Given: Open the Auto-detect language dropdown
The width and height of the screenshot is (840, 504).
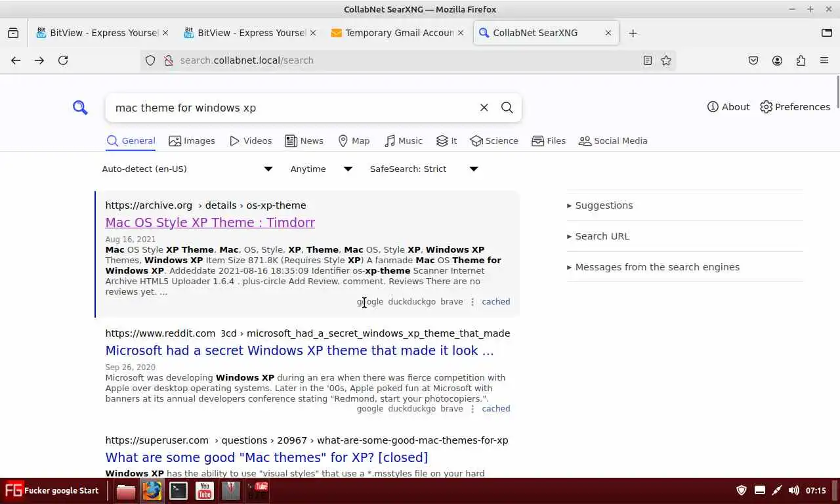Looking at the screenshot, I should (x=187, y=169).
